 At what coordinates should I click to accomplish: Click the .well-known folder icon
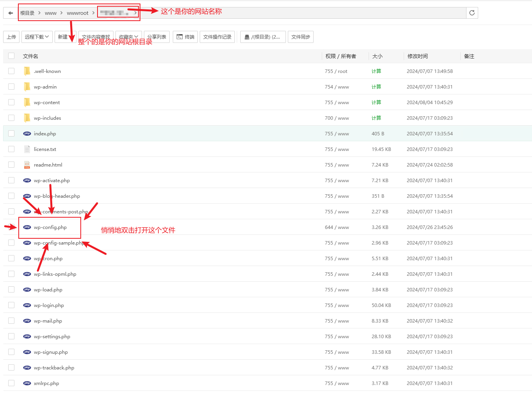pyautogui.click(x=27, y=71)
